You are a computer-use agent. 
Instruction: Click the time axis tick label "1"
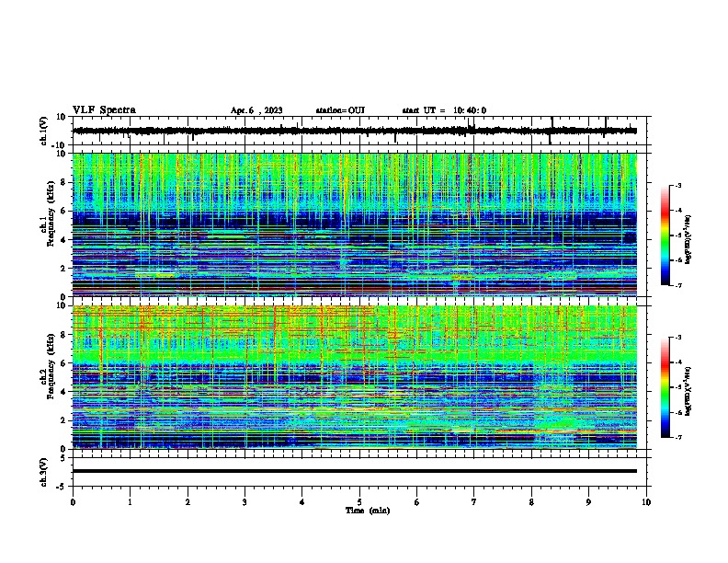click(130, 502)
